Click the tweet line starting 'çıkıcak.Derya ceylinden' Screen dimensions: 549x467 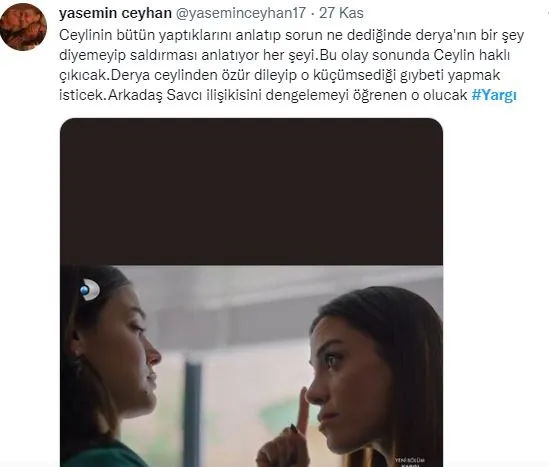[x=279, y=75]
